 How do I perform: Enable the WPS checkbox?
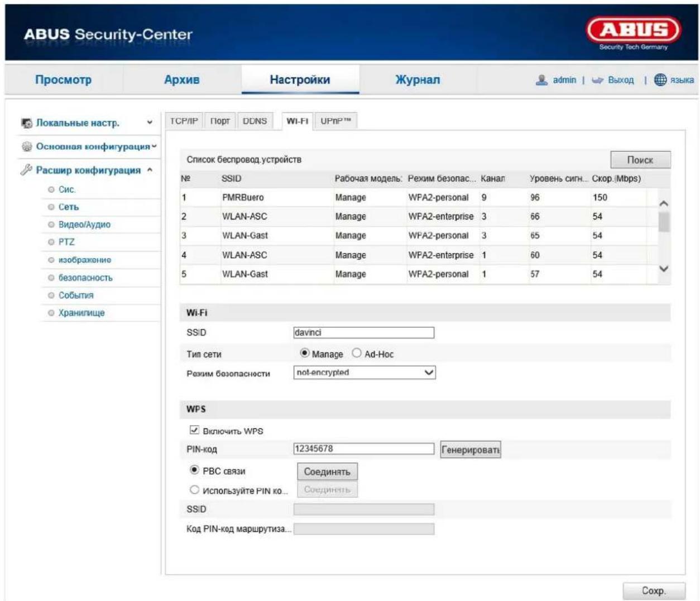coord(194,430)
